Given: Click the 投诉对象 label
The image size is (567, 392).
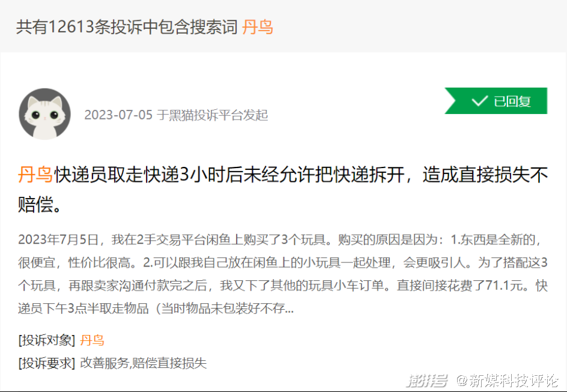Looking at the screenshot, I should coord(47,340).
